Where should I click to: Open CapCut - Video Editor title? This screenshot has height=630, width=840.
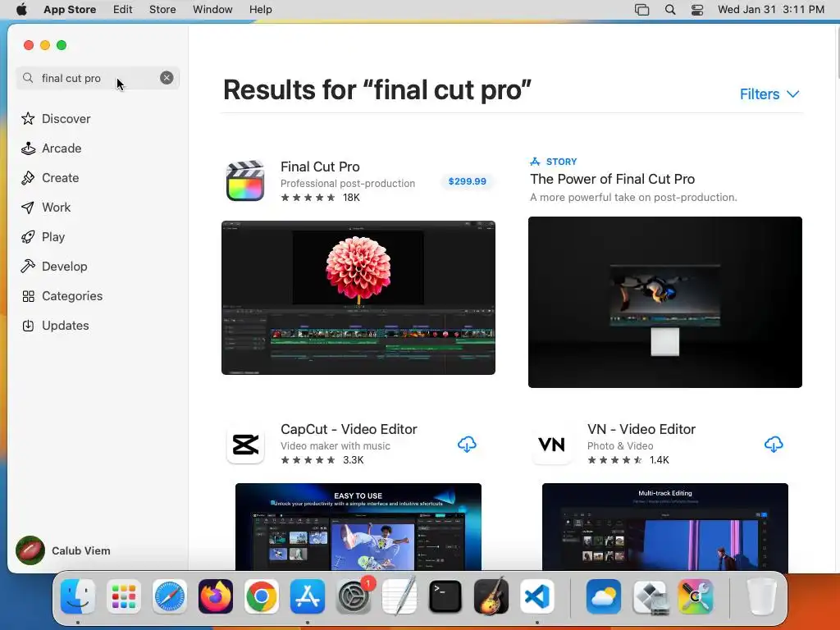[x=349, y=429]
